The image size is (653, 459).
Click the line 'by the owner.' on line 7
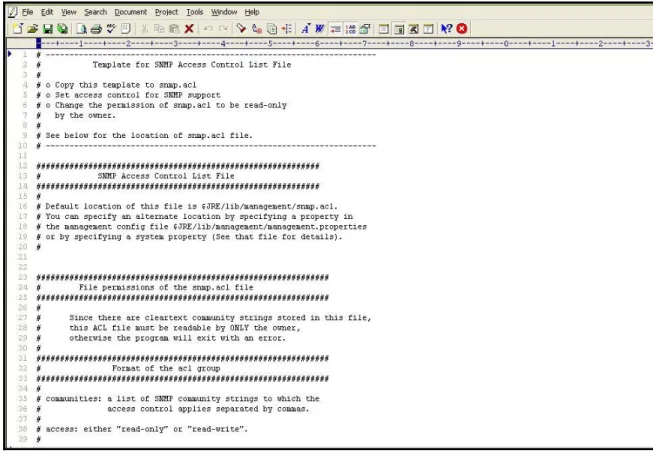tap(85, 115)
